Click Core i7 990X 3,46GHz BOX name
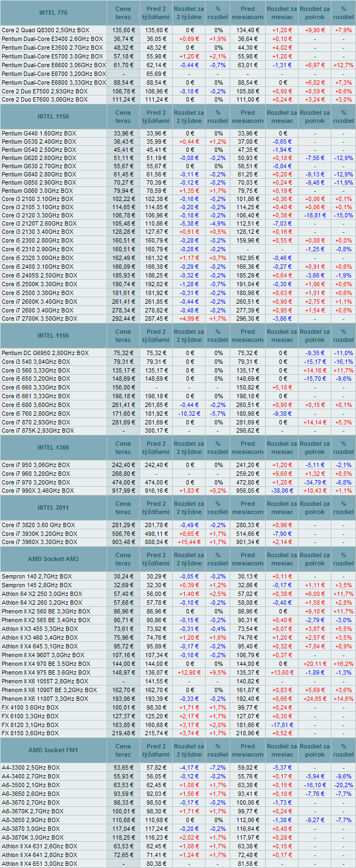The height and width of the screenshot is (868, 356). [38, 491]
